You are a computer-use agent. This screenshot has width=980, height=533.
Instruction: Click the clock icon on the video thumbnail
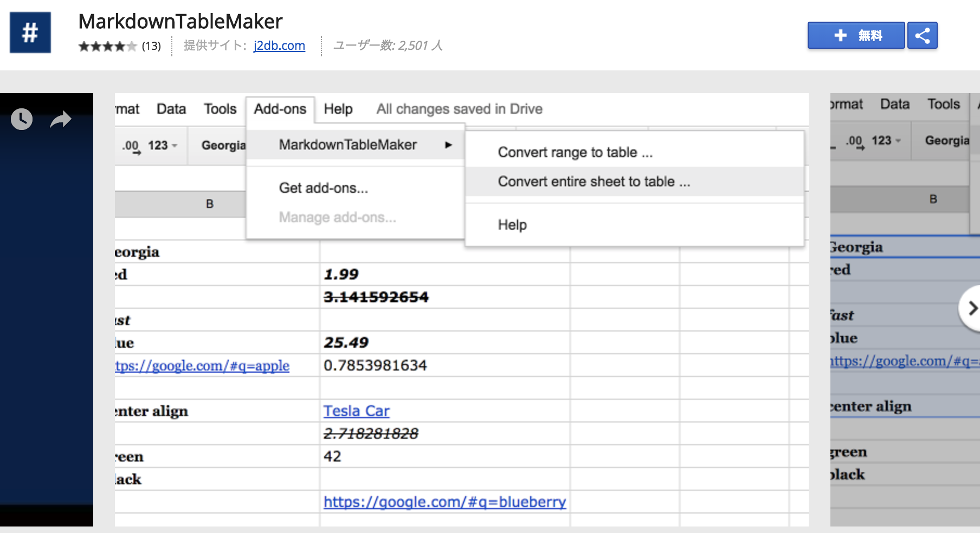pyautogui.click(x=21, y=119)
